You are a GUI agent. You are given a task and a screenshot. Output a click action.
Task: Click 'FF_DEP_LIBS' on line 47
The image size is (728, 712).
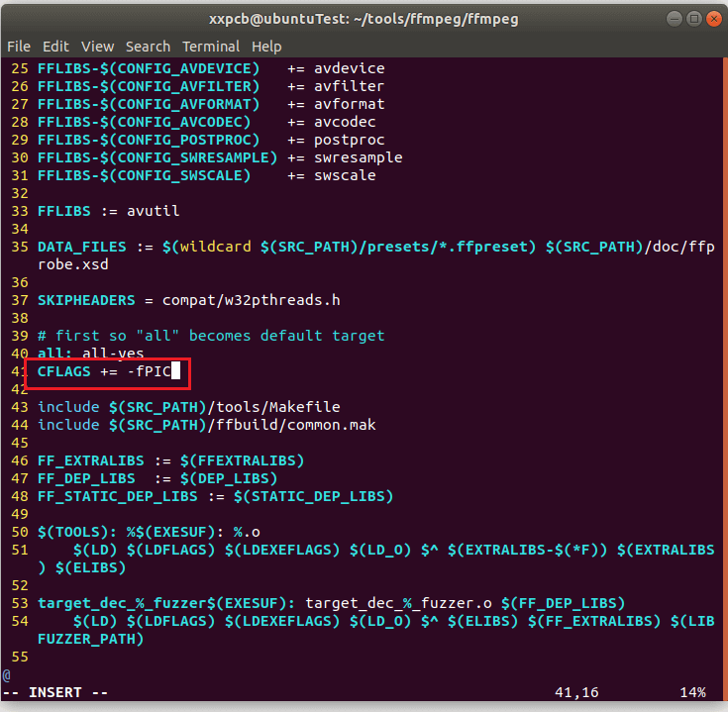click(86, 478)
